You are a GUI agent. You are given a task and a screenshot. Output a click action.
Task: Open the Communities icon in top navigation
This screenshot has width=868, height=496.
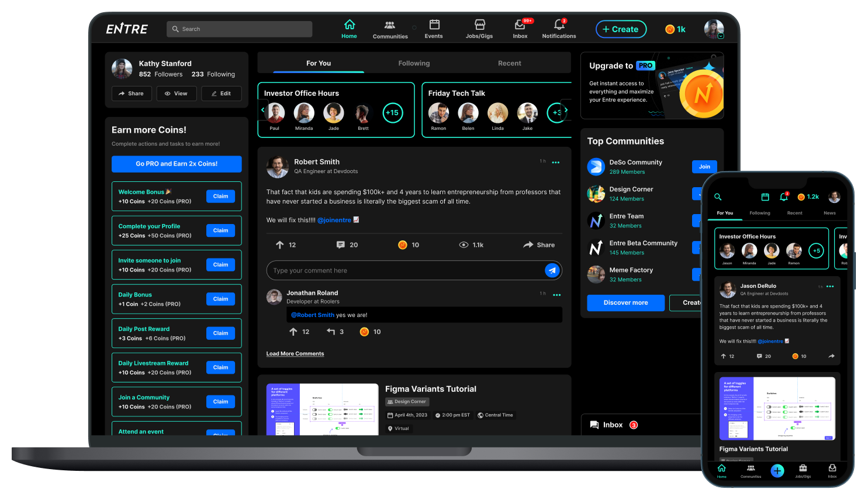click(390, 25)
